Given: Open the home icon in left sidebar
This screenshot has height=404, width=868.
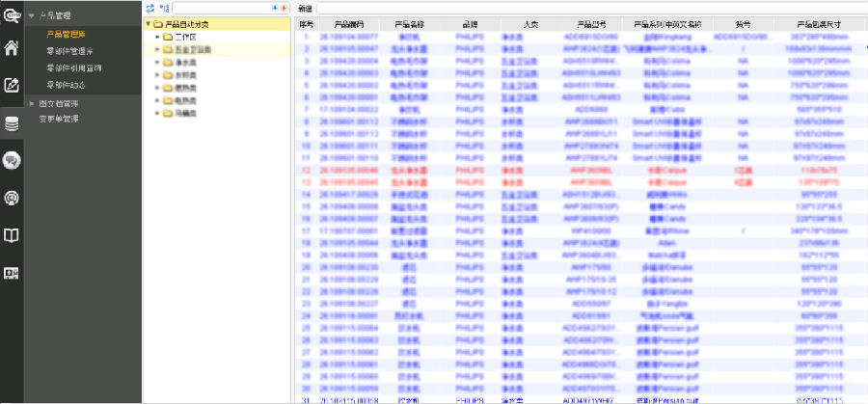Looking at the screenshot, I should click(x=12, y=48).
